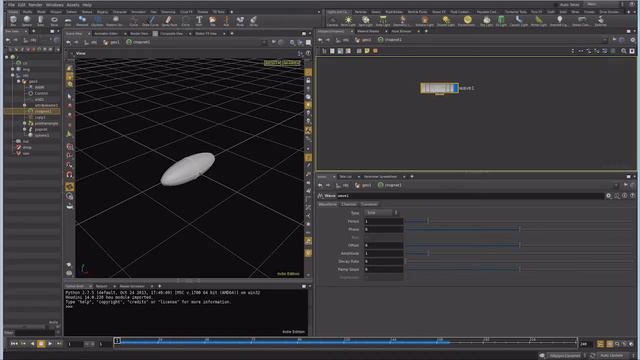Viewport: 640px width, 360px height.
Task: Open the Composite View pane tab
Action: click(171, 33)
